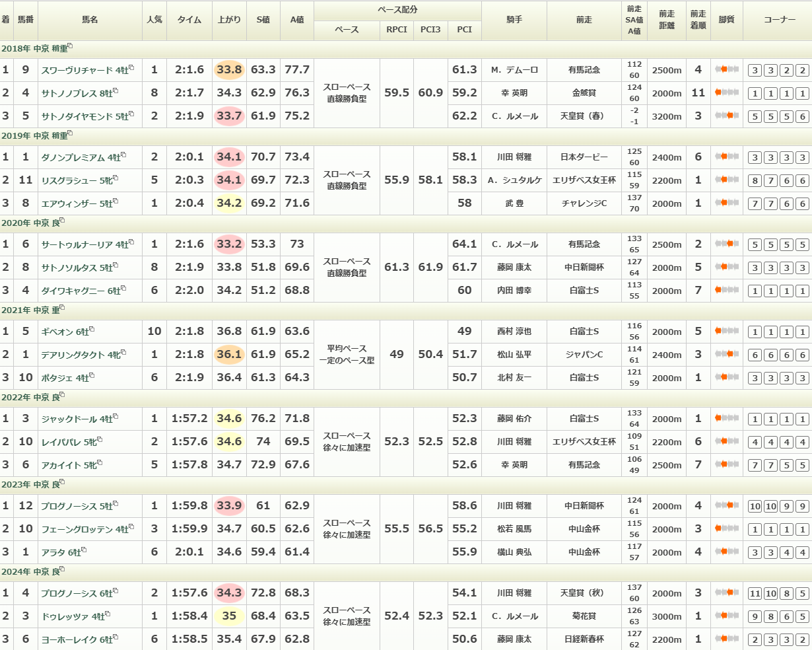Open the external-link icon beside スワーヴリチャード

(131, 68)
